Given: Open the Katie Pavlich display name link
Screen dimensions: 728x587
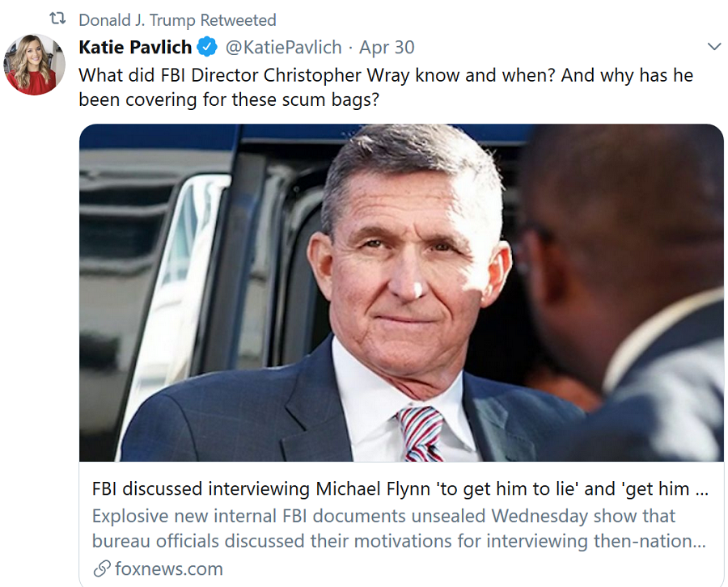Looking at the screenshot, I should coord(135,47).
